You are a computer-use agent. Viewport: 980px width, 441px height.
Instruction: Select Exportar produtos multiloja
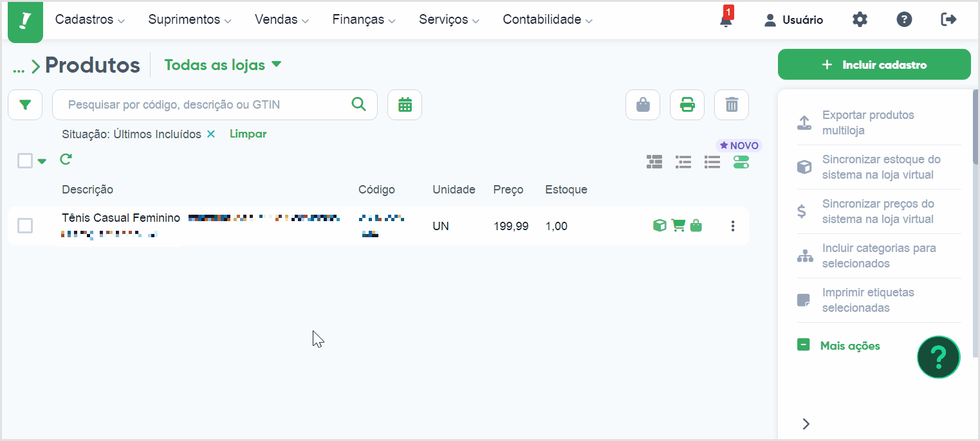click(879, 123)
